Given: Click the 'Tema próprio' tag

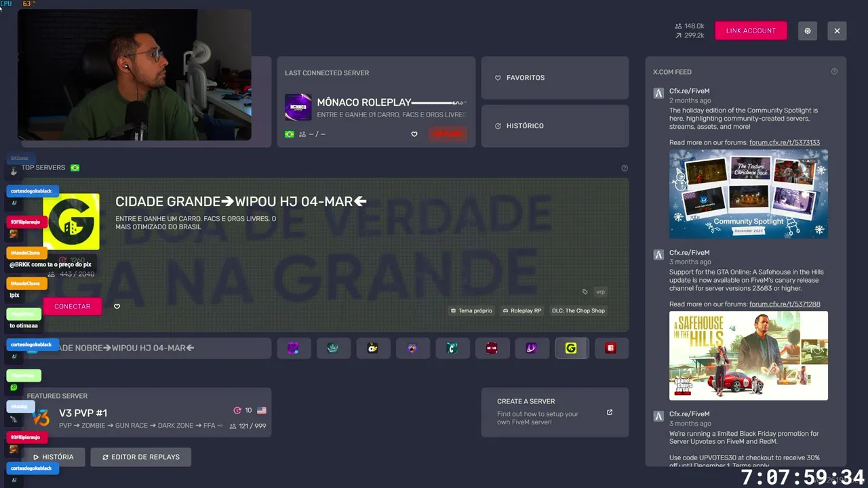Looking at the screenshot, I should coord(471,310).
